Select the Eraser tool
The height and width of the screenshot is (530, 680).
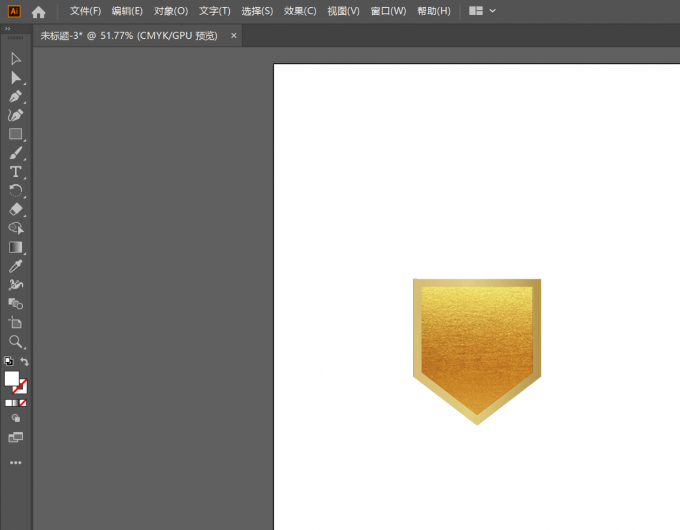coord(16,209)
